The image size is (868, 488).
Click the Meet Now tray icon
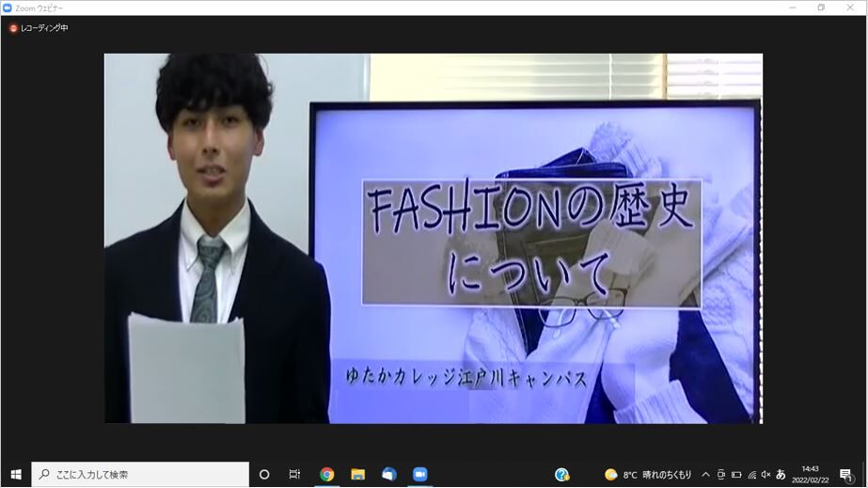tap(720, 474)
